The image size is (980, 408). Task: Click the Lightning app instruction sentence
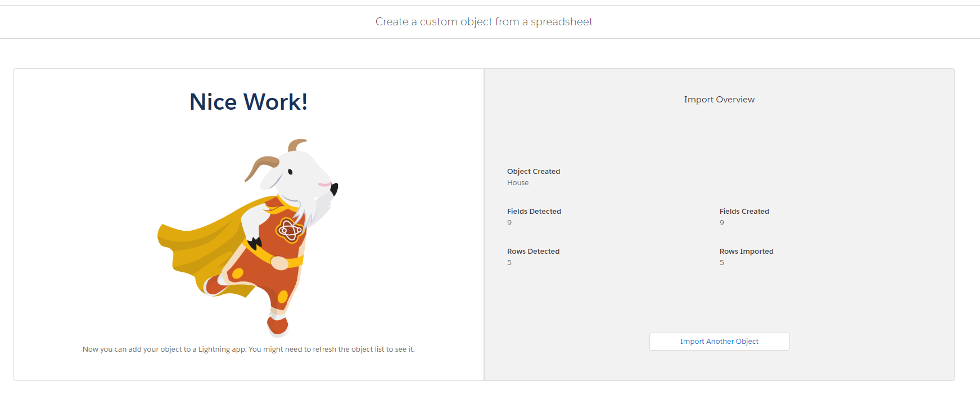coord(249,349)
